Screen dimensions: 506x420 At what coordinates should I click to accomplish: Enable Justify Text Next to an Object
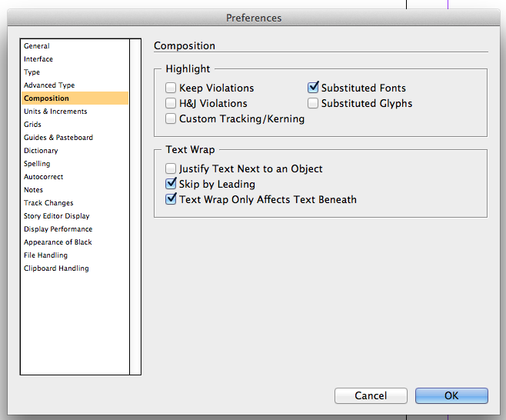171,168
